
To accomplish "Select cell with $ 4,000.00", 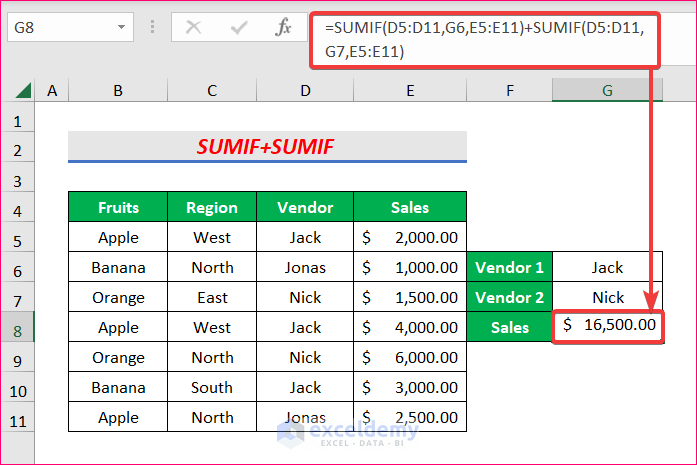I will point(410,327).
